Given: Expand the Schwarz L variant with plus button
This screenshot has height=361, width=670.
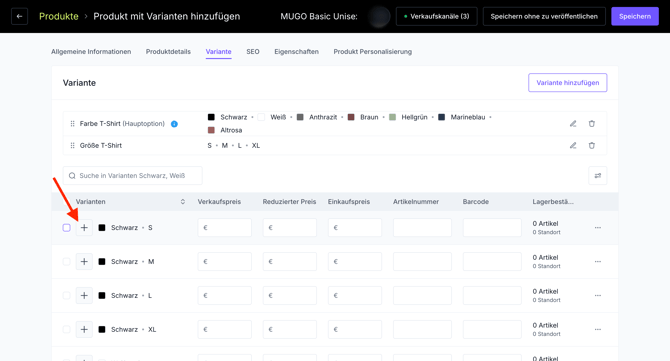Looking at the screenshot, I should 84,296.
